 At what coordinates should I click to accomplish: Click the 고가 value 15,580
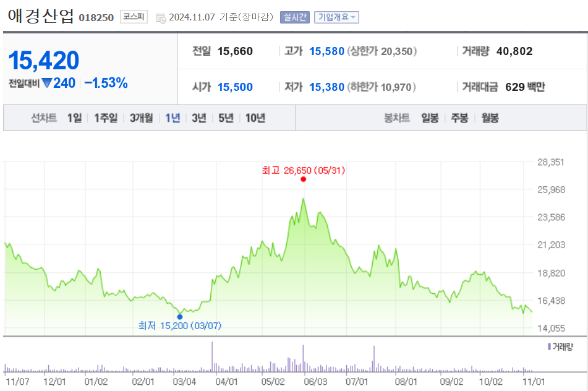coord(326,51)
